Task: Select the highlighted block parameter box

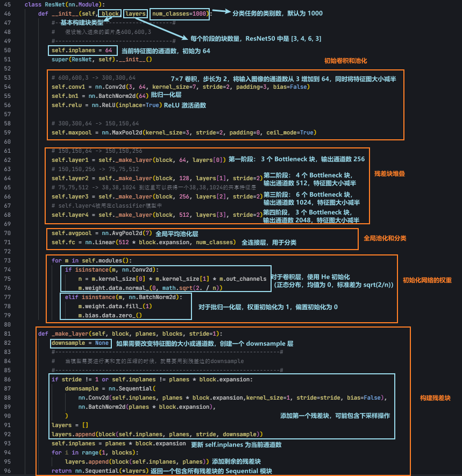Action: tap(110, 13)
